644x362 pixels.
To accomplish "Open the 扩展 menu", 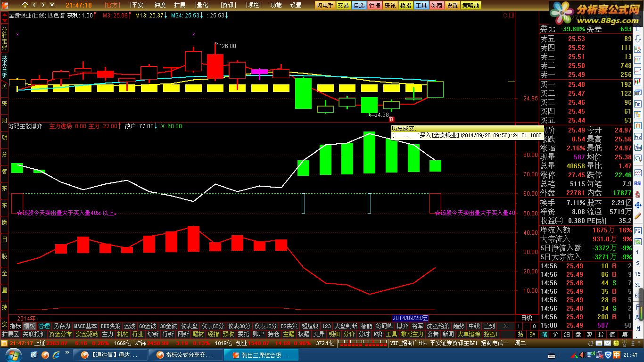I will [x=180, y=5].
